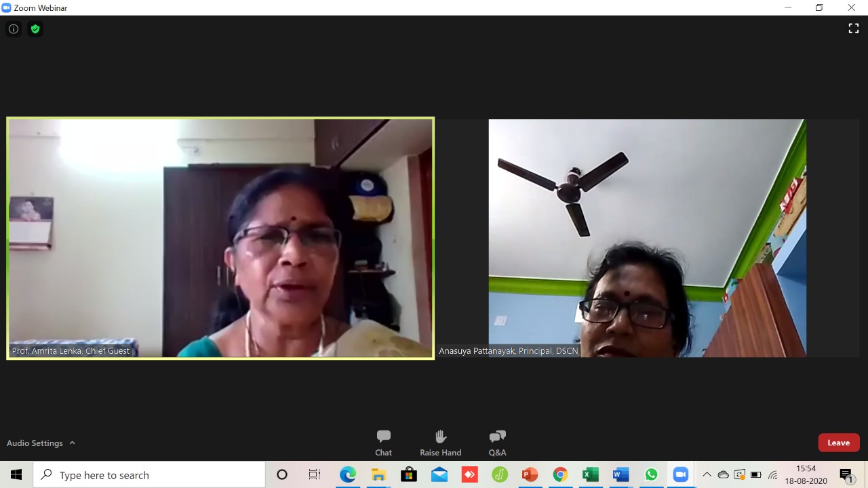The image size is (868, 488).
Task: Click the taskbar clock and date
Action: 806,475
